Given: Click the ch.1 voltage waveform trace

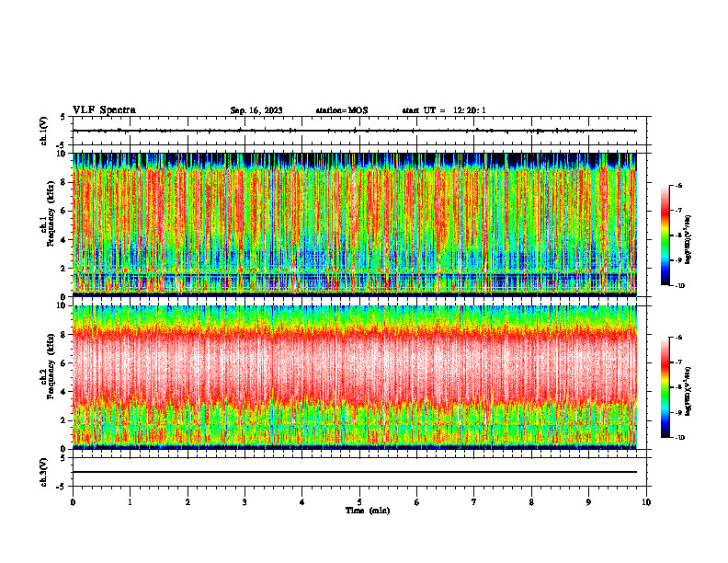Looking at the screenshot, I should [355, 131].
